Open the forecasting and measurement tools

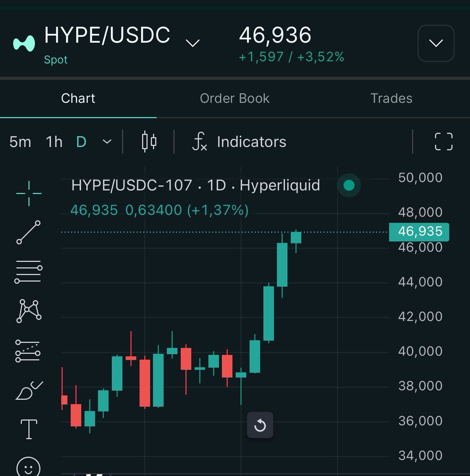(x=28, y=351)
